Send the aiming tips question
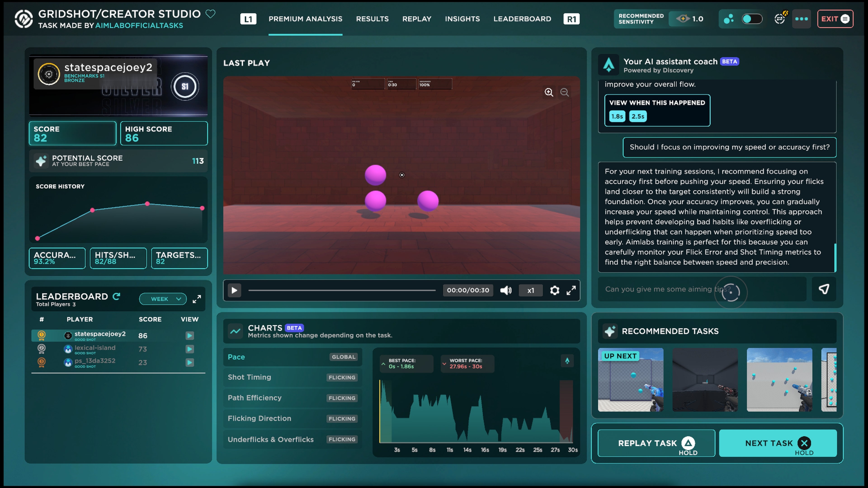The width and height of the screenshot is (868, 488). click(x=823, y=289)
